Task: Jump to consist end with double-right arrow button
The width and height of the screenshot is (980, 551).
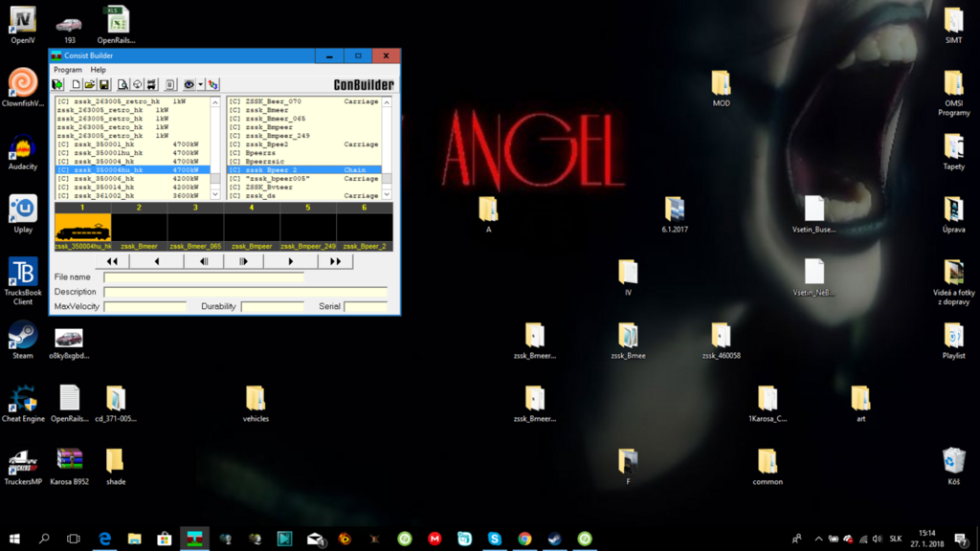Action: 335,261
